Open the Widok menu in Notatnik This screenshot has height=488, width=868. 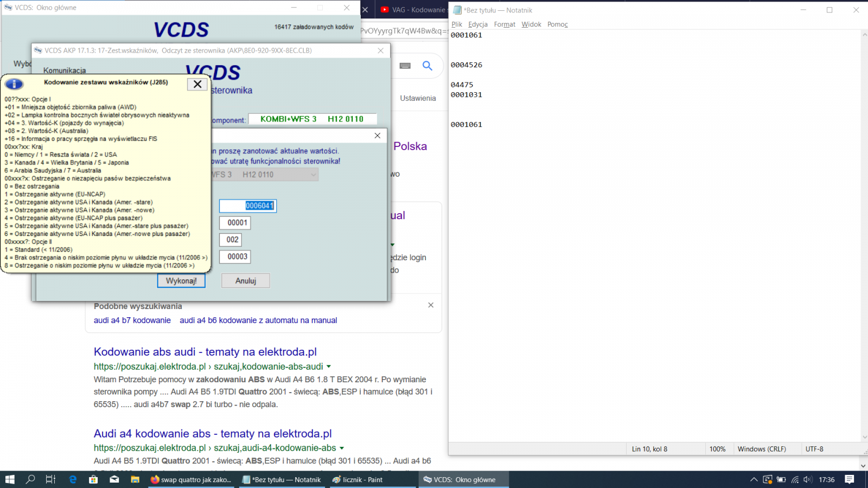[x=532, y=24]
